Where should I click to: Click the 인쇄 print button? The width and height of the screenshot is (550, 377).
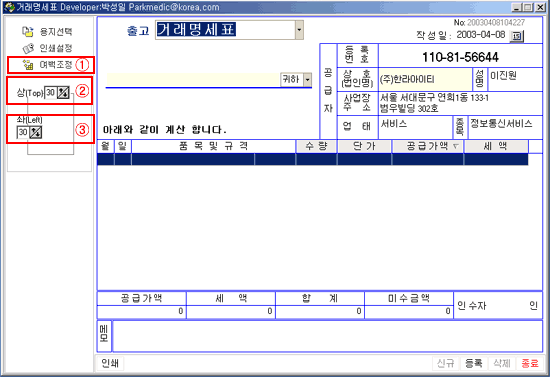(x=110, y=363)
